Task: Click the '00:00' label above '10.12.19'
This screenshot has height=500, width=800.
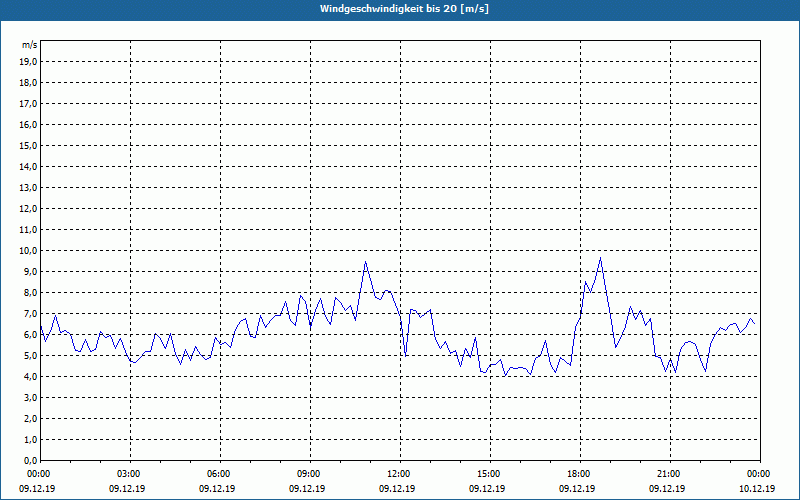Action: 760,474
